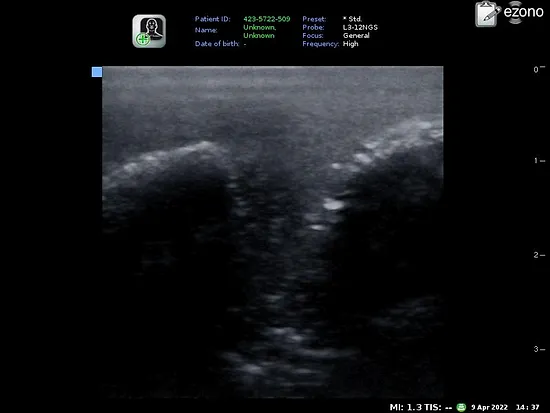Open the Frequency setting showing High
This screenshot has height=413, width=550.
(350, 44)
